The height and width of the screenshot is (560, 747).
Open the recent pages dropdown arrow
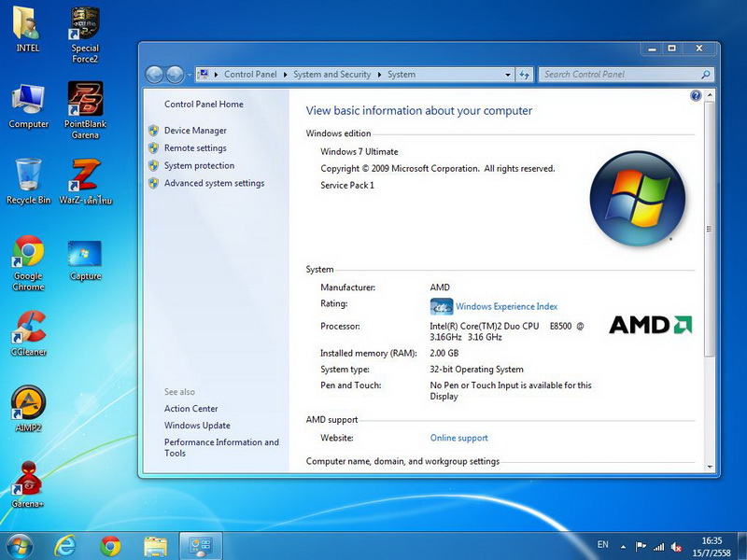click(x=190, y=75)
